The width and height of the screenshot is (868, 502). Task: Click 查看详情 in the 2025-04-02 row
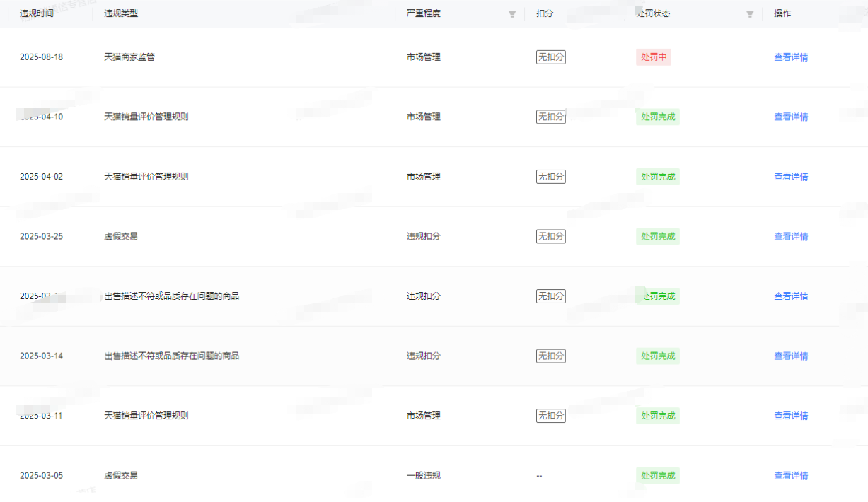pyautogui.click(x=791, y=177)
